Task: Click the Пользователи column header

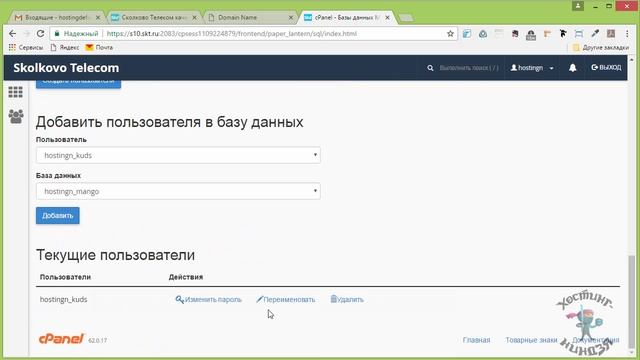Action: pyautogui.click(x=65, y=277)
